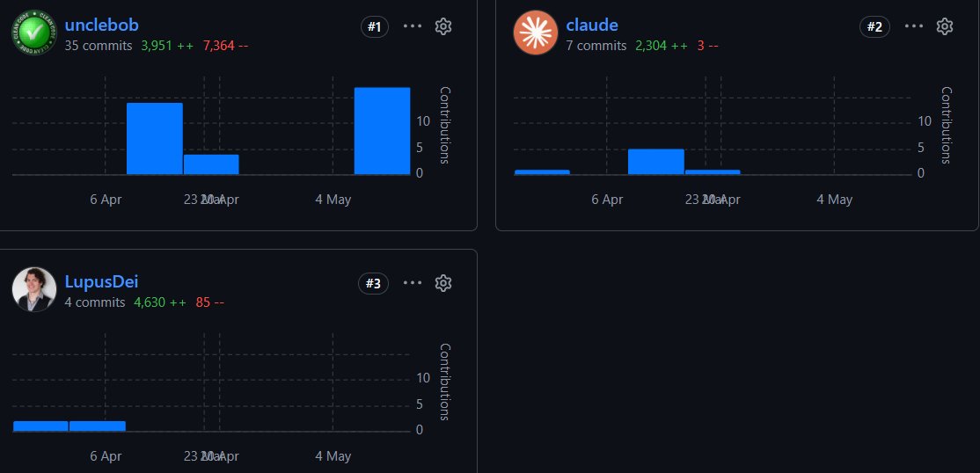Click claude's 2,304 ++ additions count
980x473 pixels.
[x=662, y=46]
